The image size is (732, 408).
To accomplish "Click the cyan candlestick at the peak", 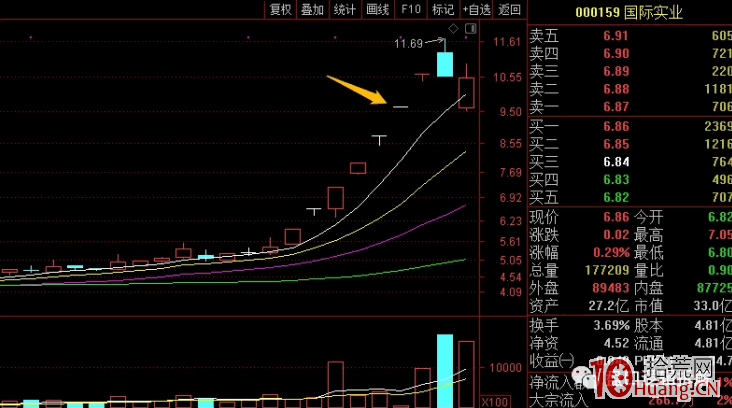I will pyautogui.click(x=444, y=64).
